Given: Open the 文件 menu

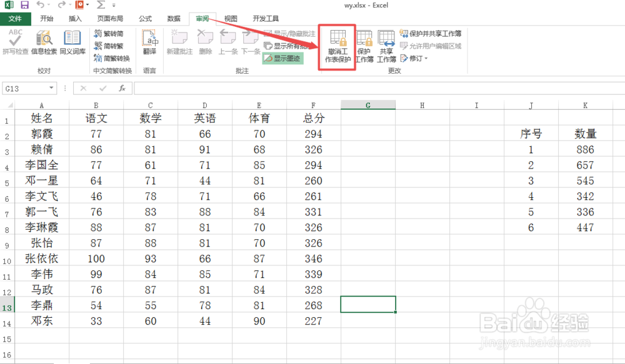Looking at the screenshot, I should (x=16, y=19).
